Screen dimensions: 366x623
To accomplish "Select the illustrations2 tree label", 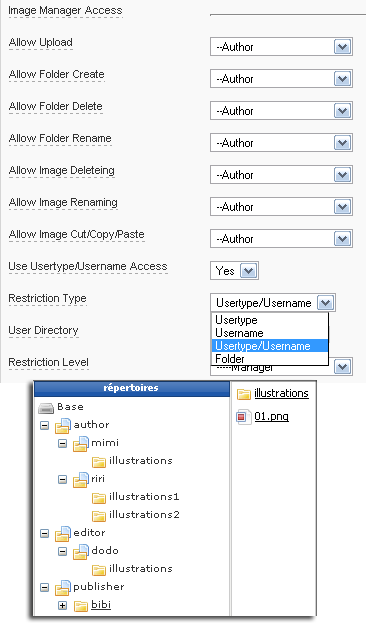I will point(144,514).
